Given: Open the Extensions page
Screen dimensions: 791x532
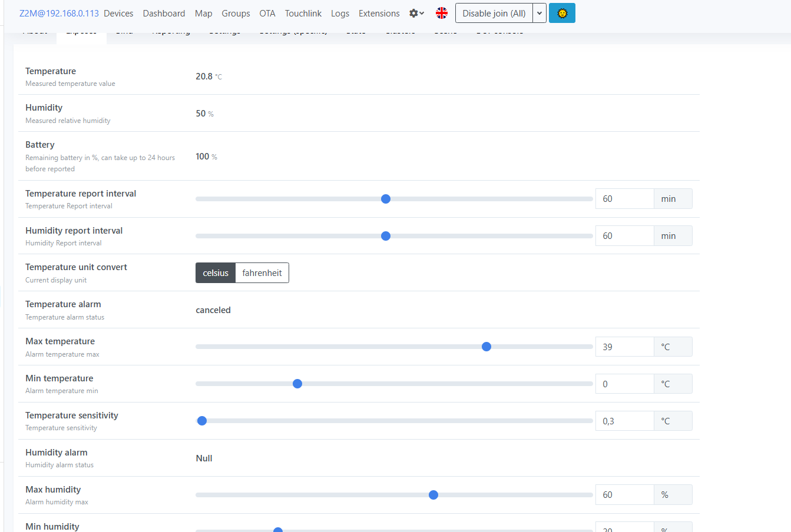Looking at the screenshot, I should click(379, 13).
